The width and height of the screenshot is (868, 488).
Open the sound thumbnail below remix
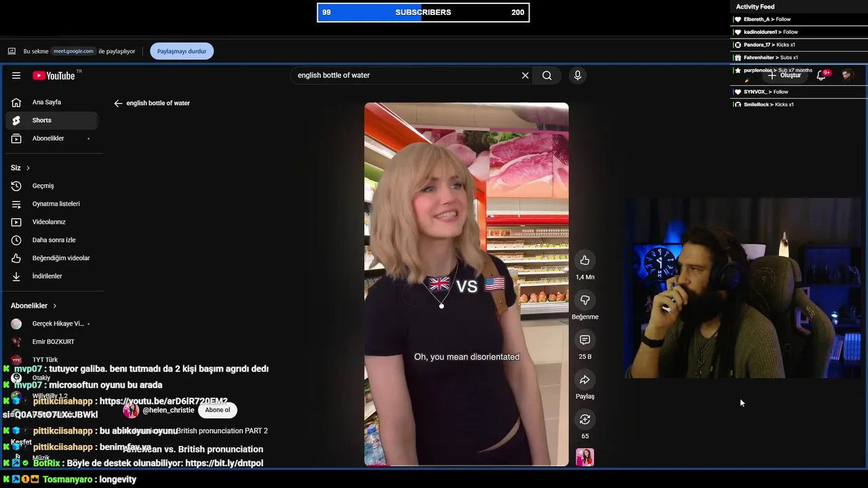(585, 457)
